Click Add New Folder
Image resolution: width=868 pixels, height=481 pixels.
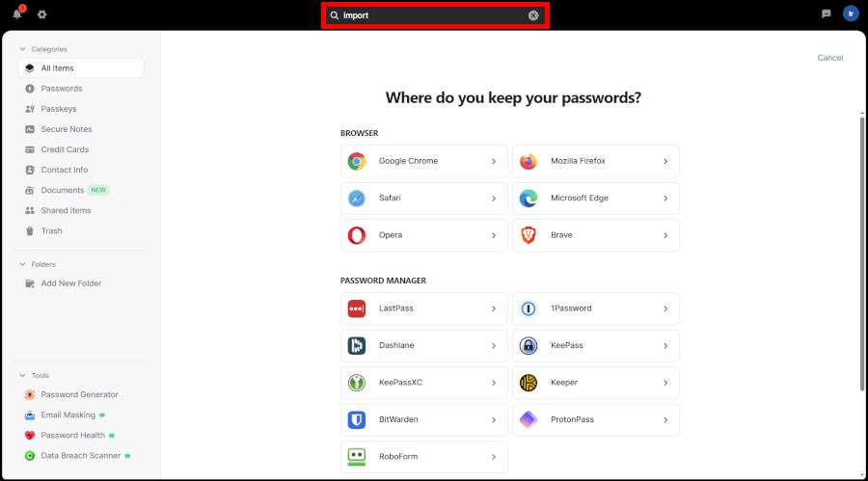click(70, 283)
